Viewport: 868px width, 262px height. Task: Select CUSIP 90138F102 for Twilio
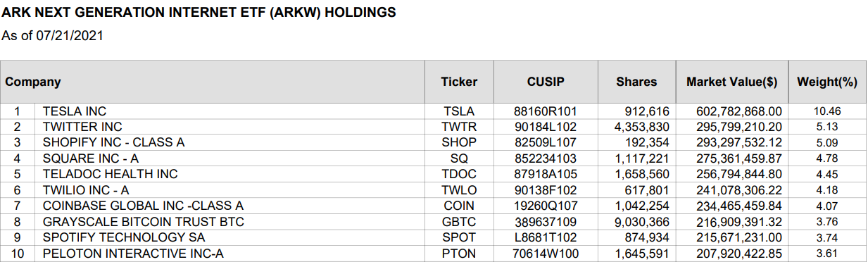click(546, 189)
